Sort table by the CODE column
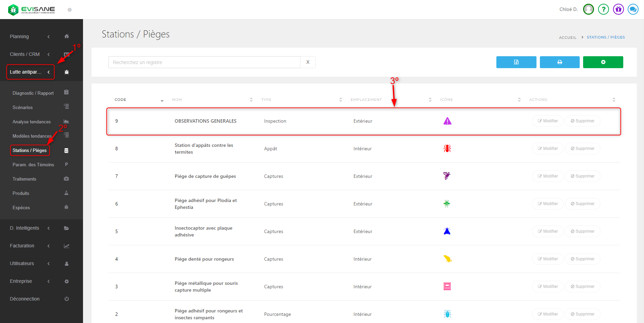The width and height of the screenshot is (644, 323). (162, 100)
